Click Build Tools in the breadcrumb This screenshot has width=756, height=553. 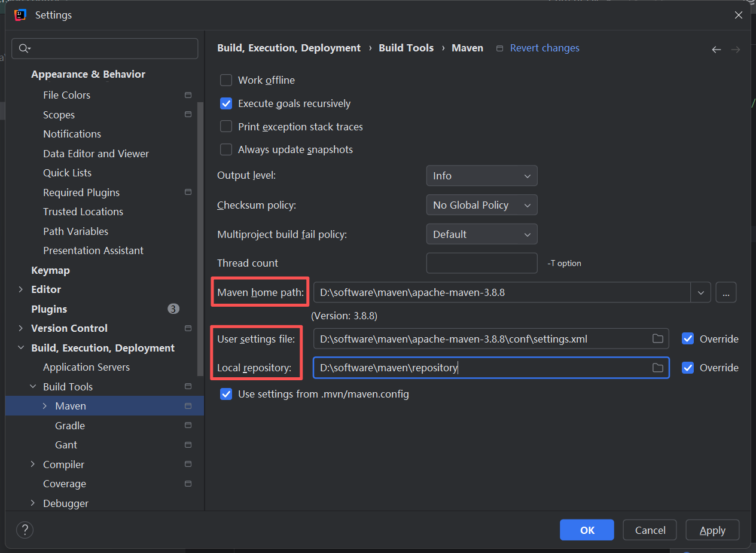406,48
